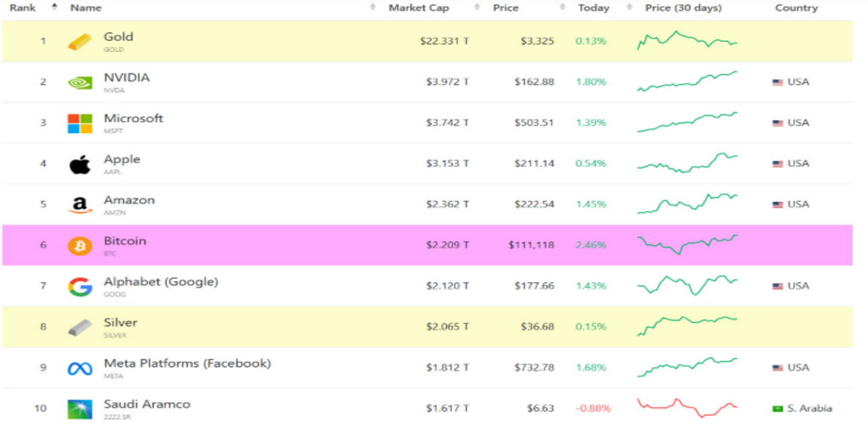868x434 pixels.
Task: View Silver 30-day price chart
Action: pyautogui.click(x=687, y=326)
